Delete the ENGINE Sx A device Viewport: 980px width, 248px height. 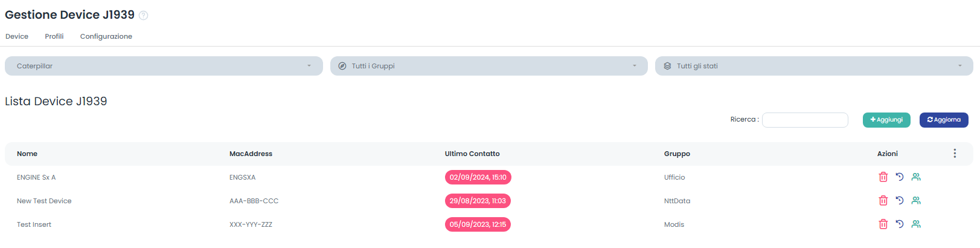tap(883, 177)
